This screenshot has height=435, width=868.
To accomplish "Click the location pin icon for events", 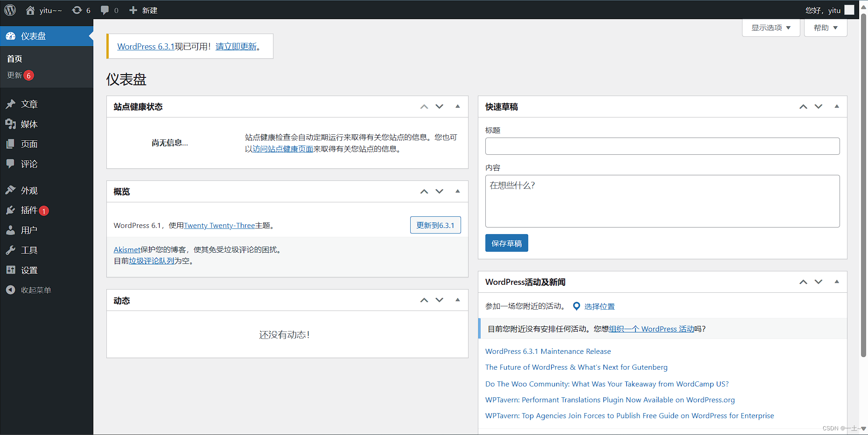I will [576, 306].
